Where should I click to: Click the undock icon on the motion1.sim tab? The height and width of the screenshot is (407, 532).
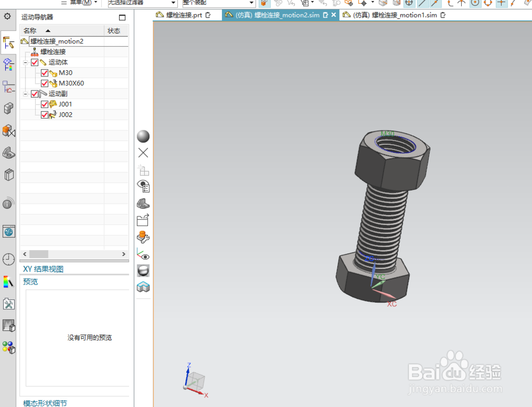443,15
